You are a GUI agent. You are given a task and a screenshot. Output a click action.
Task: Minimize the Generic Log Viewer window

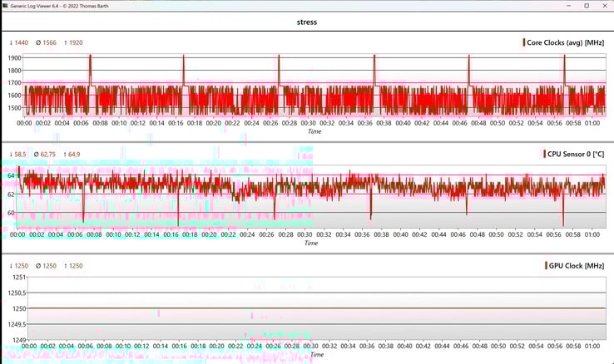(569, 6)
